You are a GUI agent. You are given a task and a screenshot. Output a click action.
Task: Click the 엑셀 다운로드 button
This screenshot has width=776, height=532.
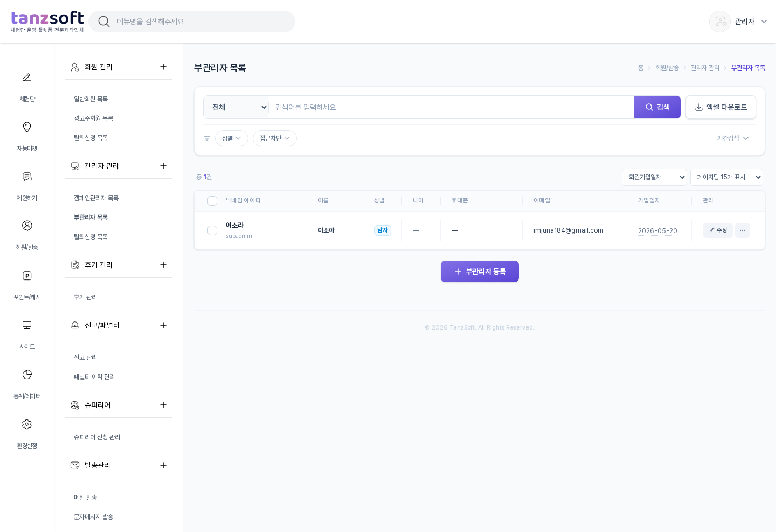(720, 107)
